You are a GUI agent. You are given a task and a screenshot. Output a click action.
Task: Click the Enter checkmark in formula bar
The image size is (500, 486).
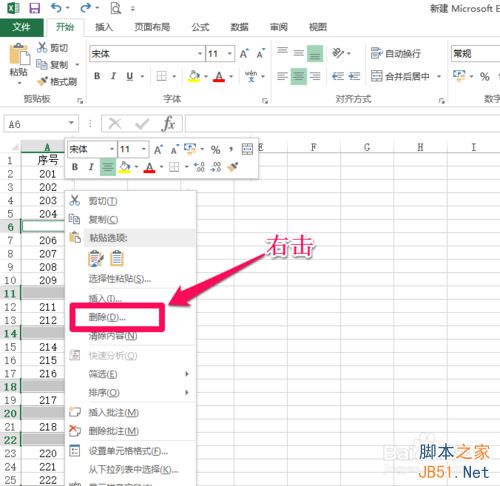coord(142,124)
